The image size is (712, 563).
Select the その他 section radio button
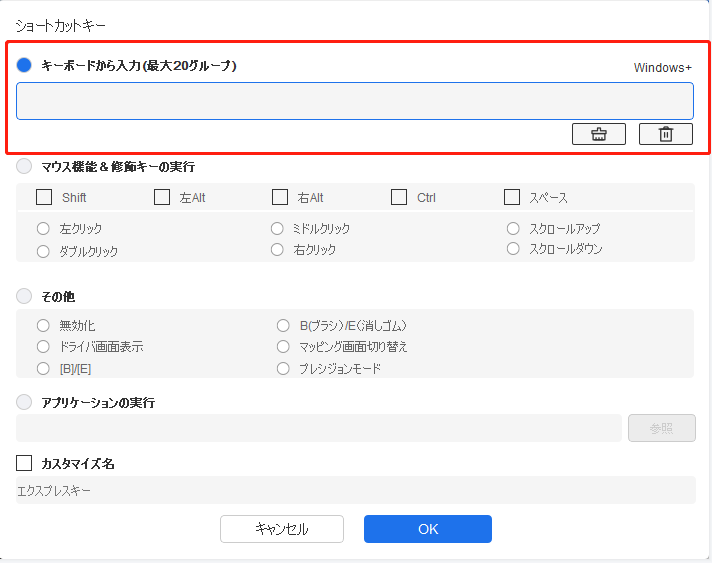click(x=25, y=297)
